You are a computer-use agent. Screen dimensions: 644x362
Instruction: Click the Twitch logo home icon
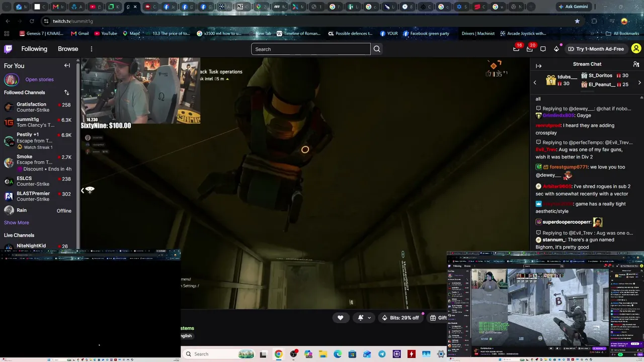tap(8, 49)
